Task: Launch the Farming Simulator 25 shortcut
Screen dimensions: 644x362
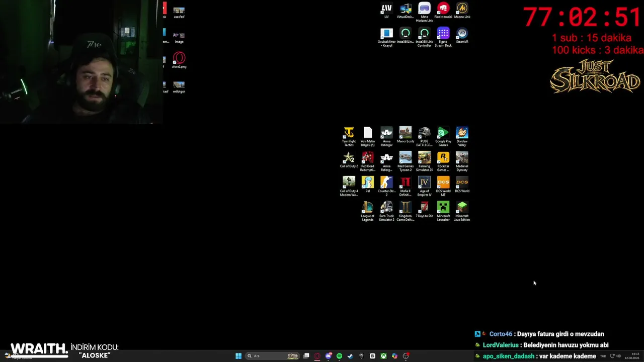Action: [x=424, y=162]
